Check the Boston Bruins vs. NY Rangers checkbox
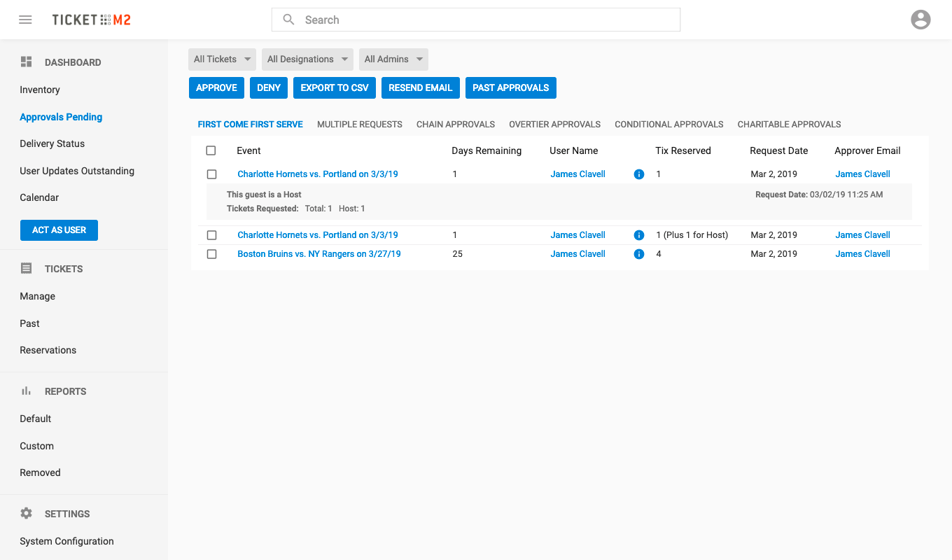The width and height of the screenshot is (952, 560). (211, 254)
